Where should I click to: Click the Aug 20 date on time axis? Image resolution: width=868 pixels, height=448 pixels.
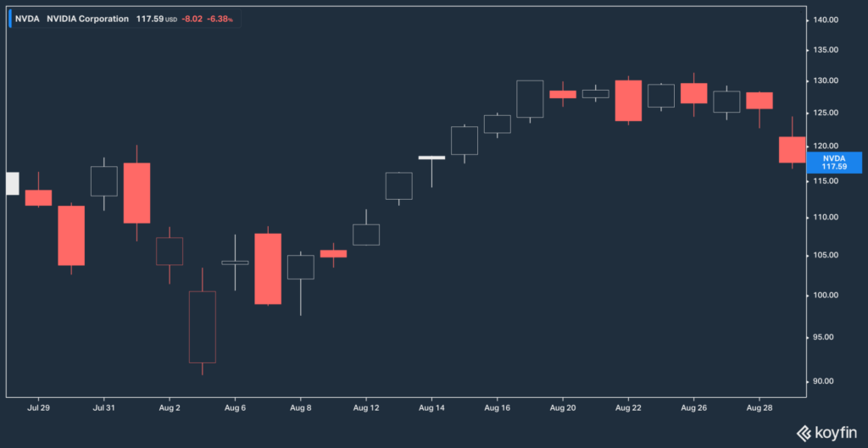click(x=563, y=407)
